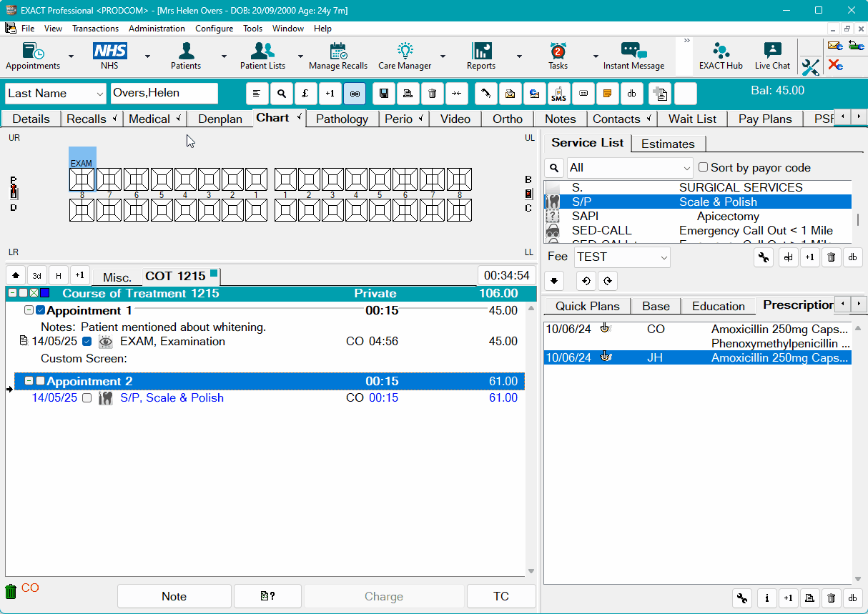Toggle checkbox for S/P, Scale & Polish item
This screenshot has width=868, height=614.
click(x=87, y=397)
